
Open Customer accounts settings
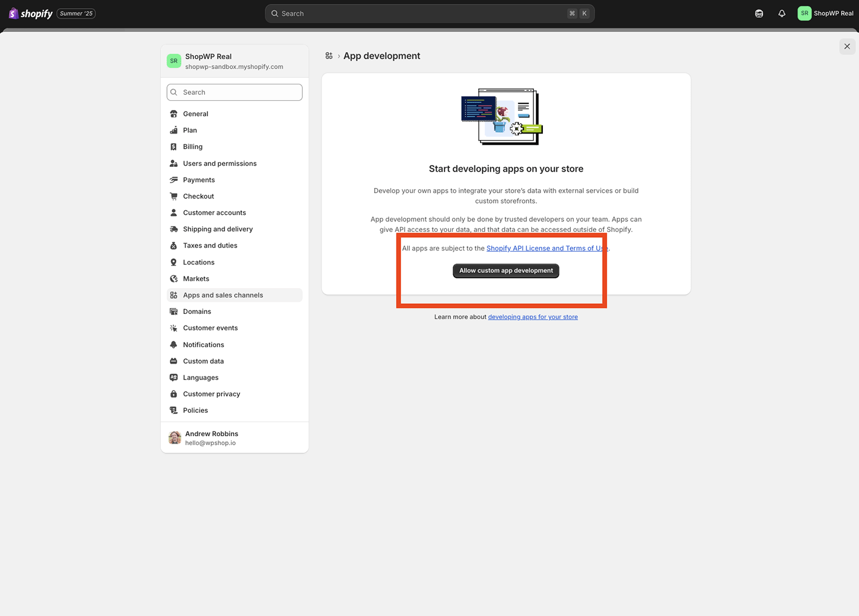pyautogui.click(x=234, y=213)
